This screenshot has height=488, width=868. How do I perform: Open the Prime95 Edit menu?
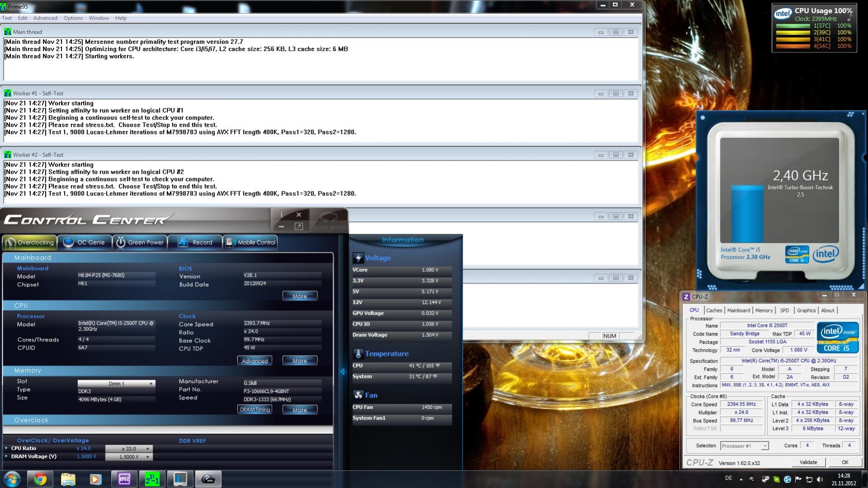click(23, 18)
